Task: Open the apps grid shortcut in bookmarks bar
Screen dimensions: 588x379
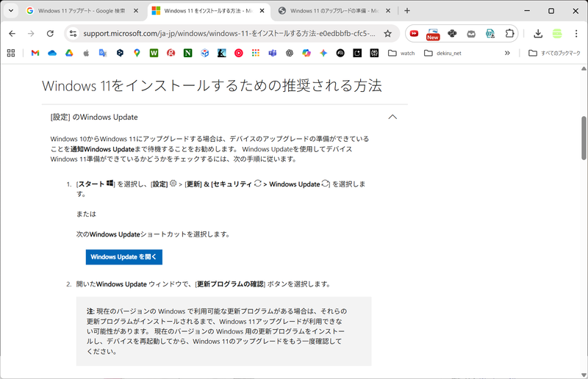Action: click(x=11, y=53)
